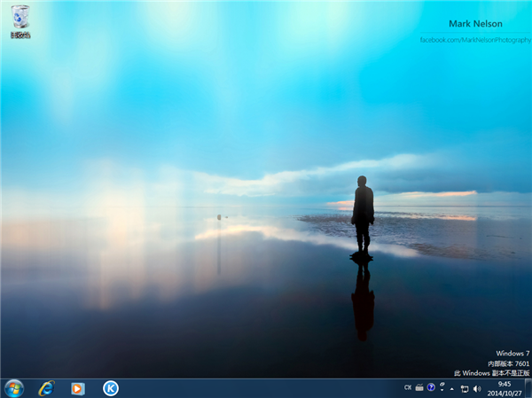Launch the blue K music app icon
The height and width of the screenshot is (398, 532).
[111, 388]
